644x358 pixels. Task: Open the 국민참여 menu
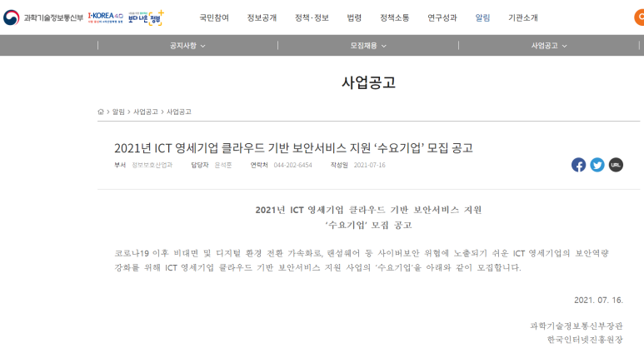[214, 17]
